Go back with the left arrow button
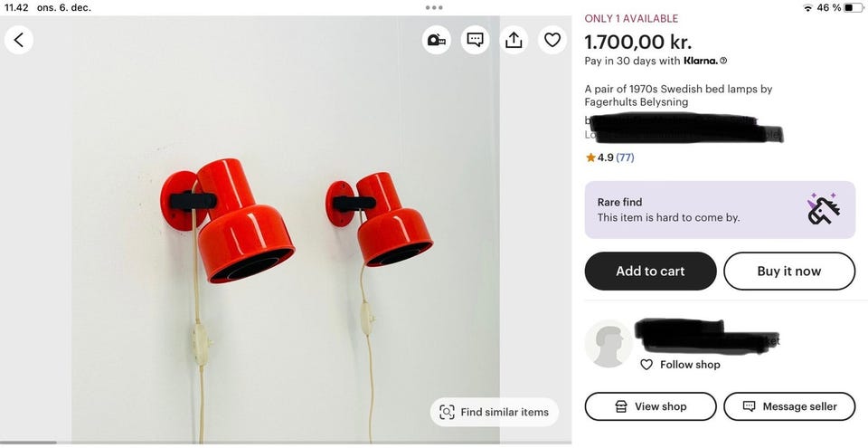The height and width of the screenshot is (448, 868). pos(19,40)
